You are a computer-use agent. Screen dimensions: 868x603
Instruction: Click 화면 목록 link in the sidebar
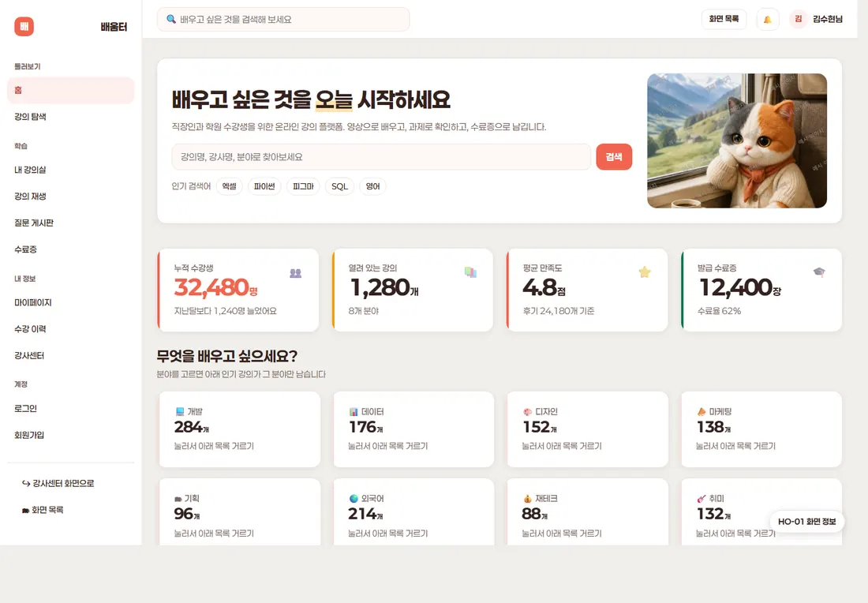[x=43, y=510]
